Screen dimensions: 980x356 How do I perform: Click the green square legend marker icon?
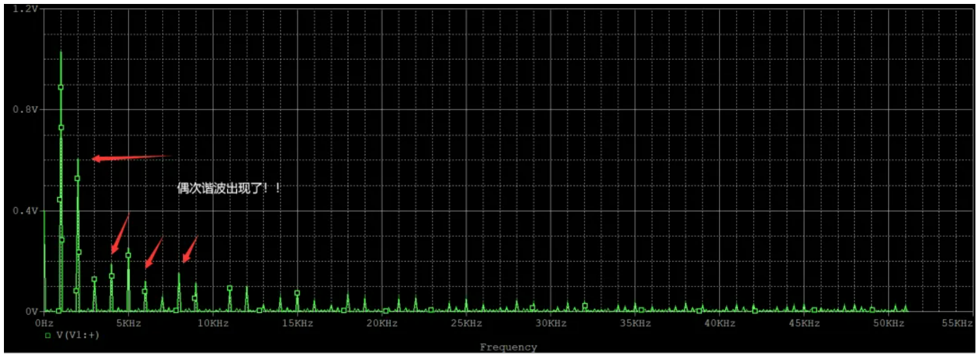tap(47, 336)
